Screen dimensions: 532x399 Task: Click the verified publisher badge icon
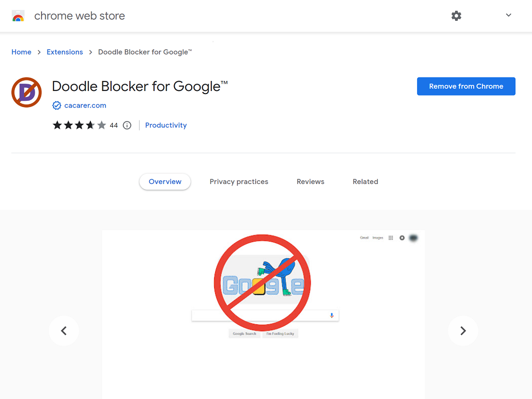tap(57, 105)
